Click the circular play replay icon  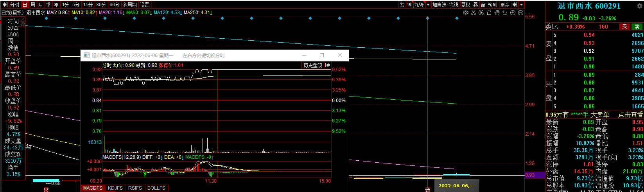[481, 13]
